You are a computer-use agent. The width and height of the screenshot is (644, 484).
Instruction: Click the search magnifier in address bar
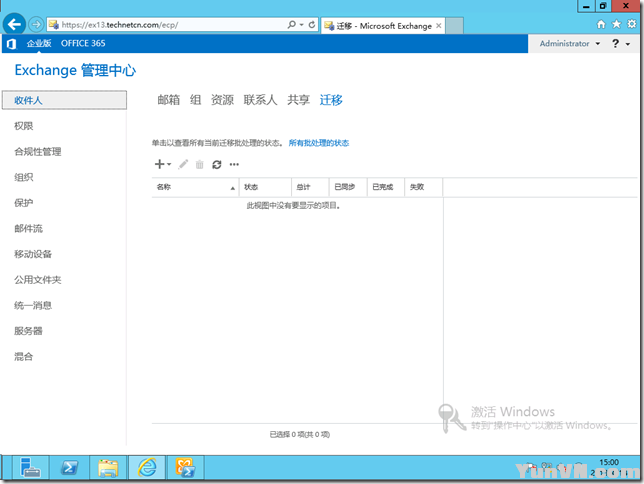[292, 25]
